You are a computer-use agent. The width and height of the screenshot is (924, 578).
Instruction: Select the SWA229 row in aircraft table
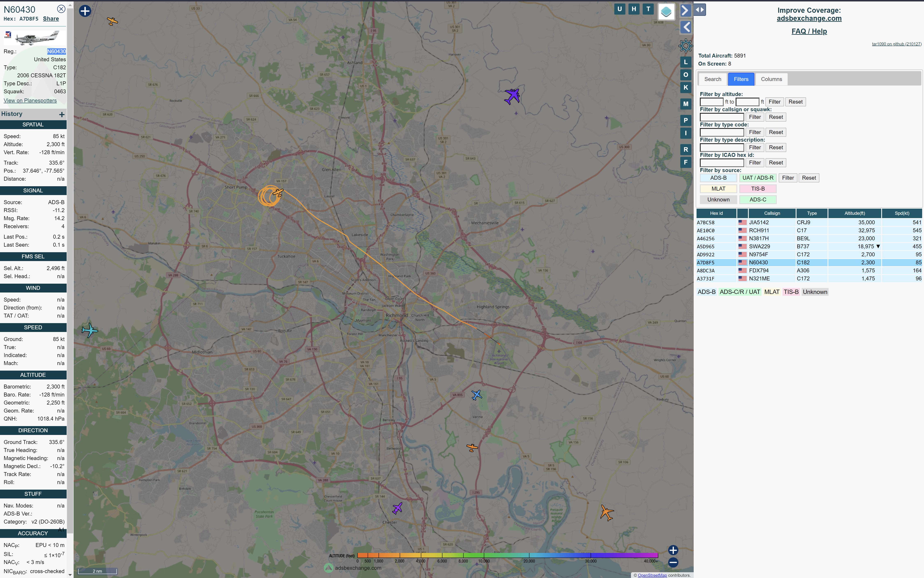[x=809, y=247]
